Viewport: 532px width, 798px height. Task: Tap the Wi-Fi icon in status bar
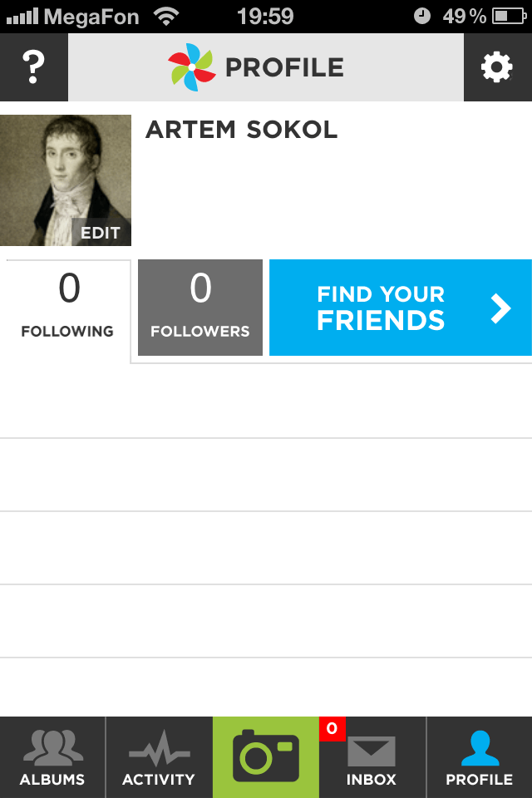coord(166,17)
